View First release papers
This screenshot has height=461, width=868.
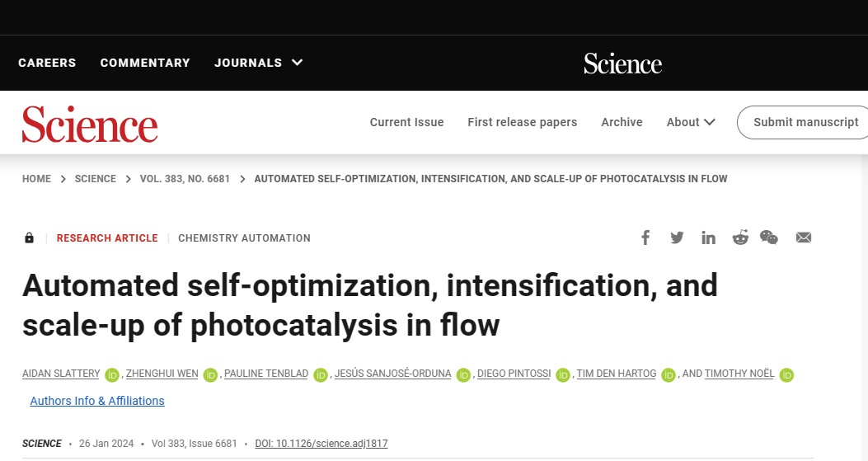tap(522, 122)
